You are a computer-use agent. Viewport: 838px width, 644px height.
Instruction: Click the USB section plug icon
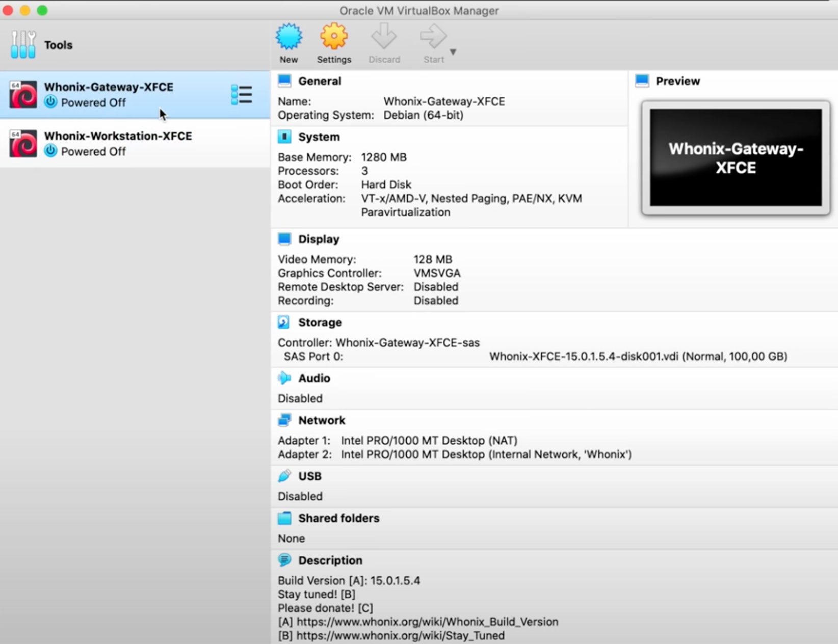284,475
